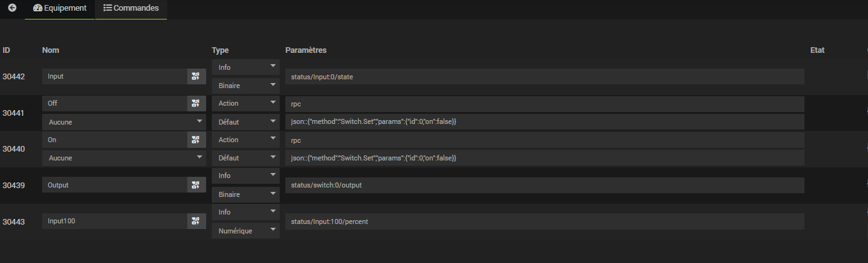Switch to the Equipement tab
Screen dimensions: 868x263
60,8
